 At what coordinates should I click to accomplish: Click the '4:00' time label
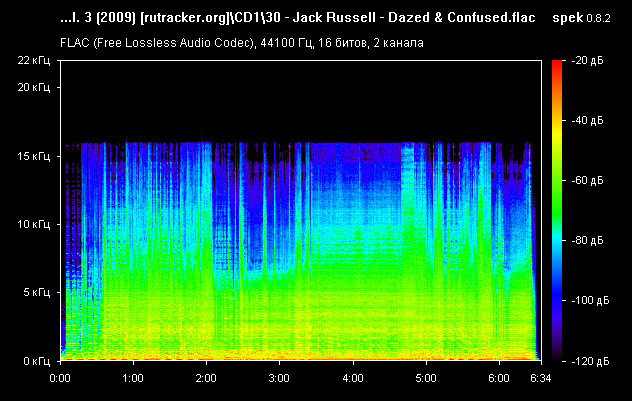(x=353, y=378)
